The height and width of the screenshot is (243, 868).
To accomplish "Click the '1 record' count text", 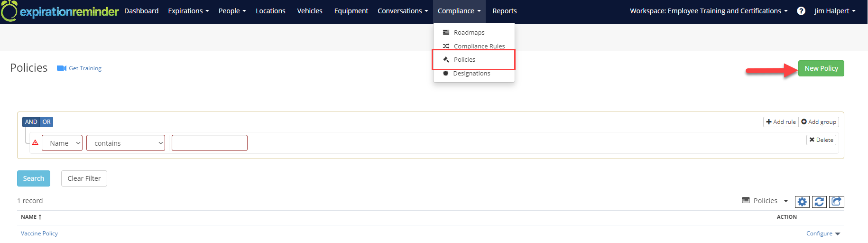I will coord(30,201).
